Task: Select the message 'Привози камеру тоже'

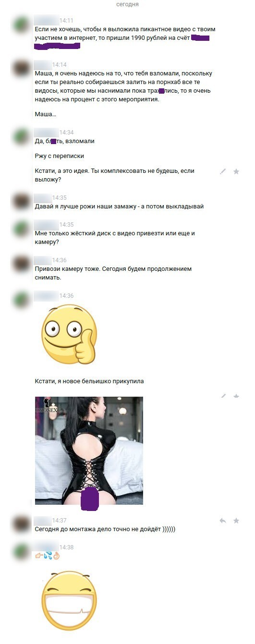Action: click(x=113, y=273)
